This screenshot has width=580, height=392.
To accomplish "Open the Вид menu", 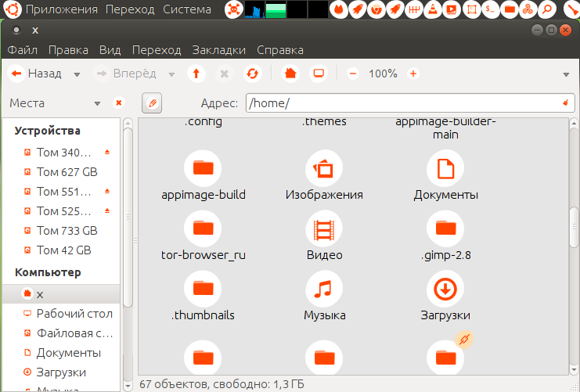I will (x=110, y=50).
